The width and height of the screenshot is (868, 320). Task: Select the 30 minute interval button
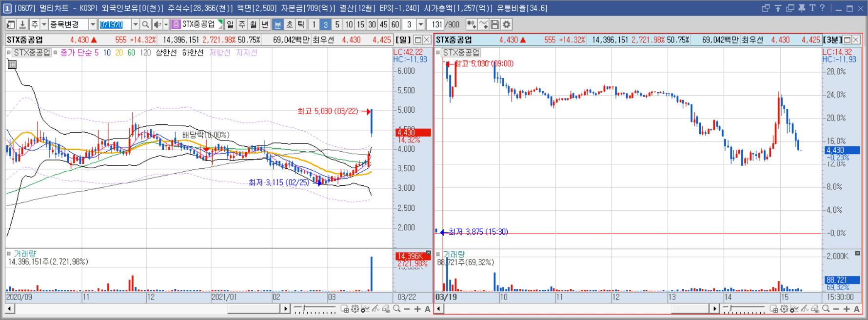coord(372,24)
